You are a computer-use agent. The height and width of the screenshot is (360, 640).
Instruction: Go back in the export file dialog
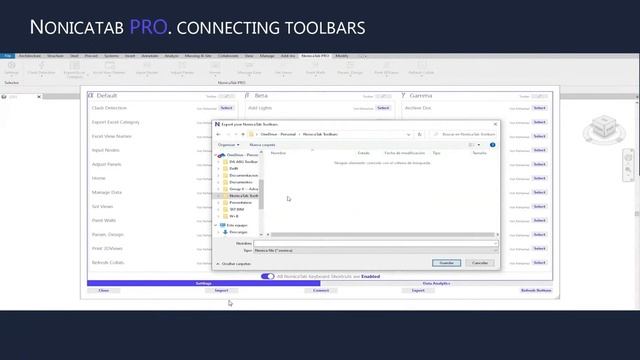tap(219, 134)
